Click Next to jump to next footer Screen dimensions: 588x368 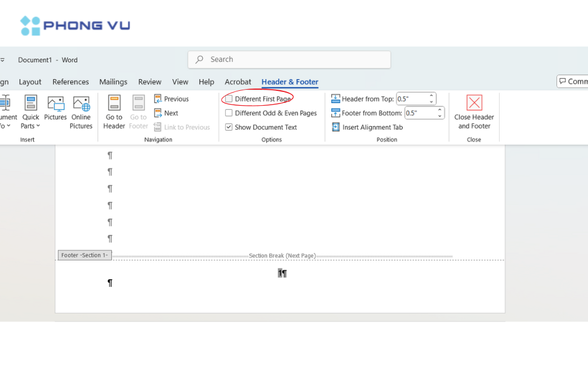(x=167, y=113)
